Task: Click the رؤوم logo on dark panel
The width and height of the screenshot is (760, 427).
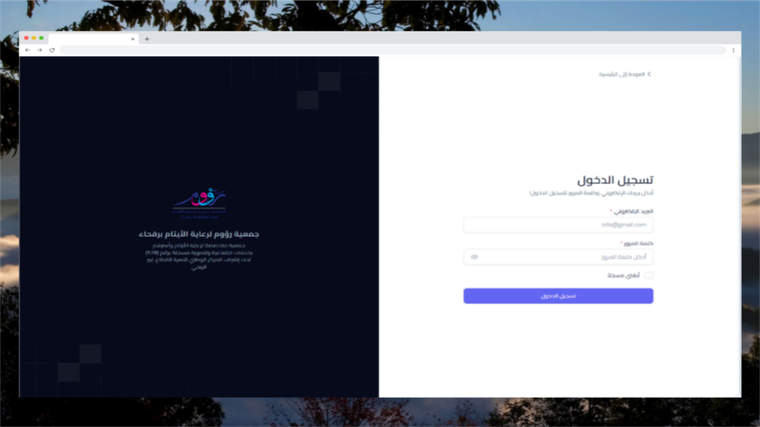Action: 199,204
